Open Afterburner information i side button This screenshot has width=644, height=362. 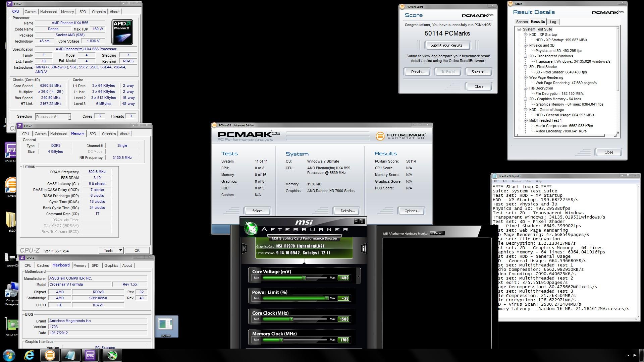[364, 248]
